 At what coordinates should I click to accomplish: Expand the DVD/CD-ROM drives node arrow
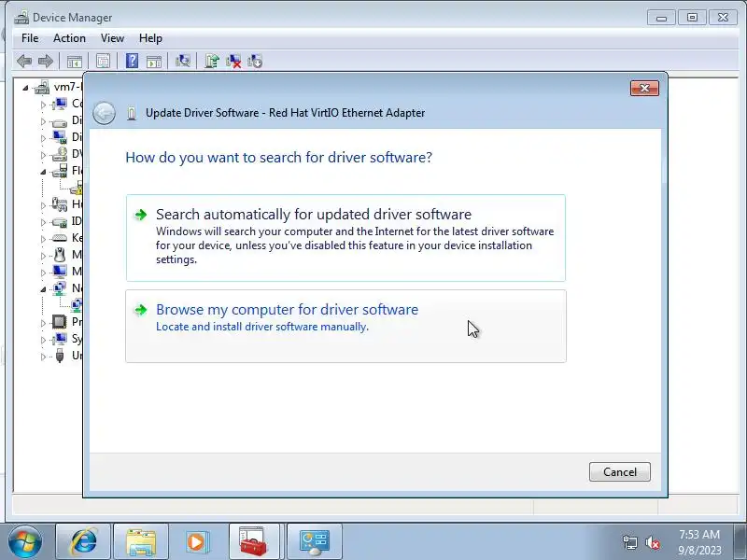(43, 155)
